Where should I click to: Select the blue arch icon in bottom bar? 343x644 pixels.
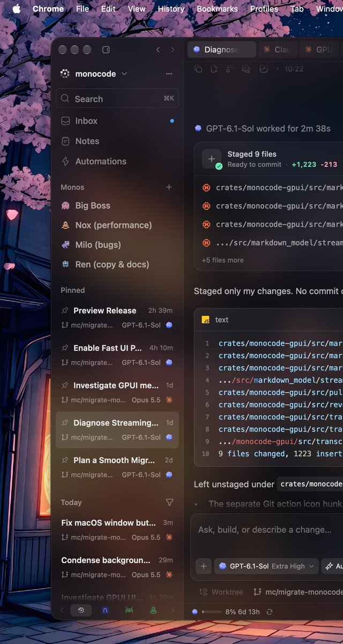[106, 610]
